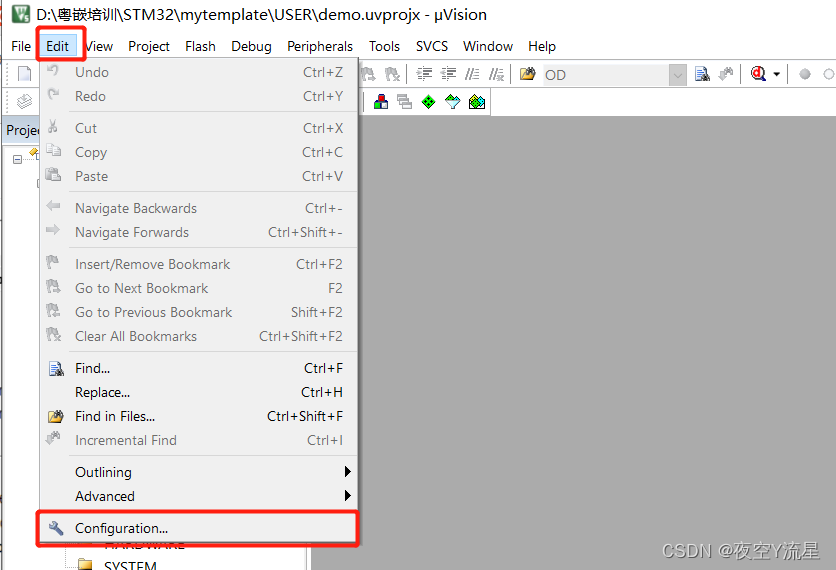The image size is (836, 570).
Task: Click the OD find text field
Action: 606,75
